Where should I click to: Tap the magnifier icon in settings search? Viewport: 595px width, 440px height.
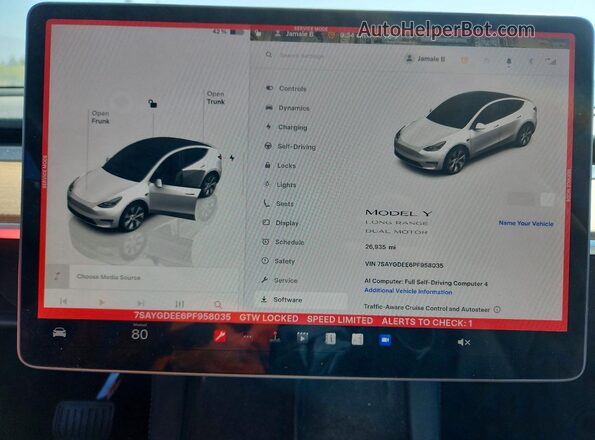coord(269,55)
